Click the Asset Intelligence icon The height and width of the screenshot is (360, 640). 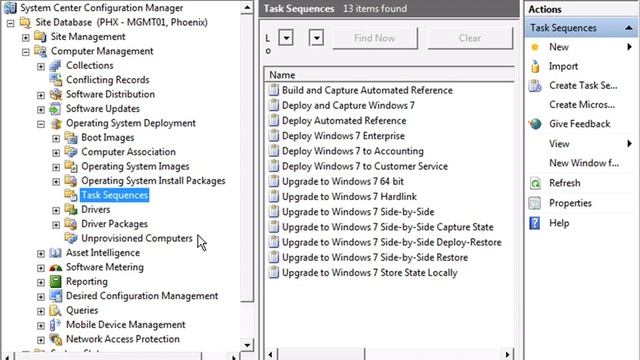56,253
